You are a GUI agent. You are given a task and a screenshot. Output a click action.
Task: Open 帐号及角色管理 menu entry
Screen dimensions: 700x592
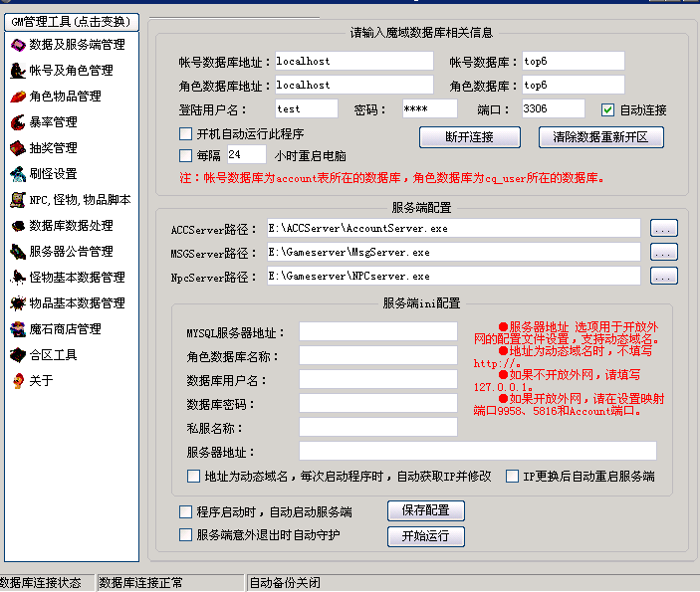[x=72, y=71]
